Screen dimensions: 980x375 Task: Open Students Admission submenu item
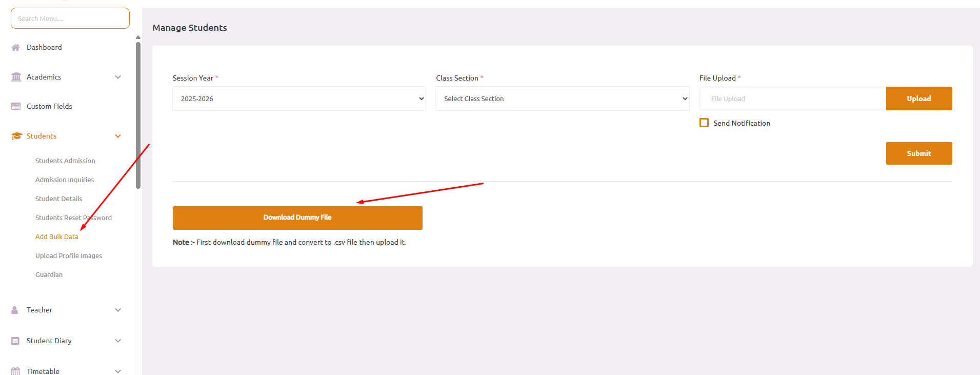pyautogui.click(x=65, y=161)
